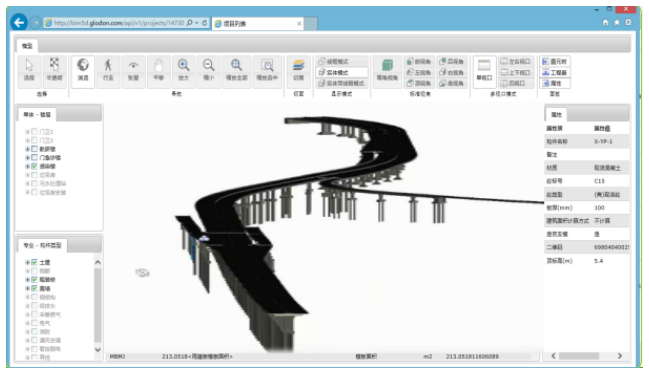Uncheck the checked building in 单体 tree

[35, 166]
